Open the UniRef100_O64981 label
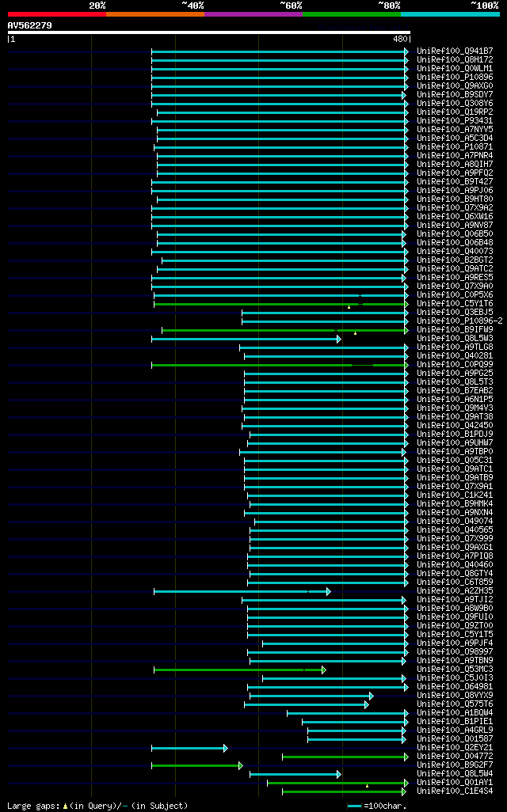This screenshot has height=812, width=507. (x=456, y=686)
